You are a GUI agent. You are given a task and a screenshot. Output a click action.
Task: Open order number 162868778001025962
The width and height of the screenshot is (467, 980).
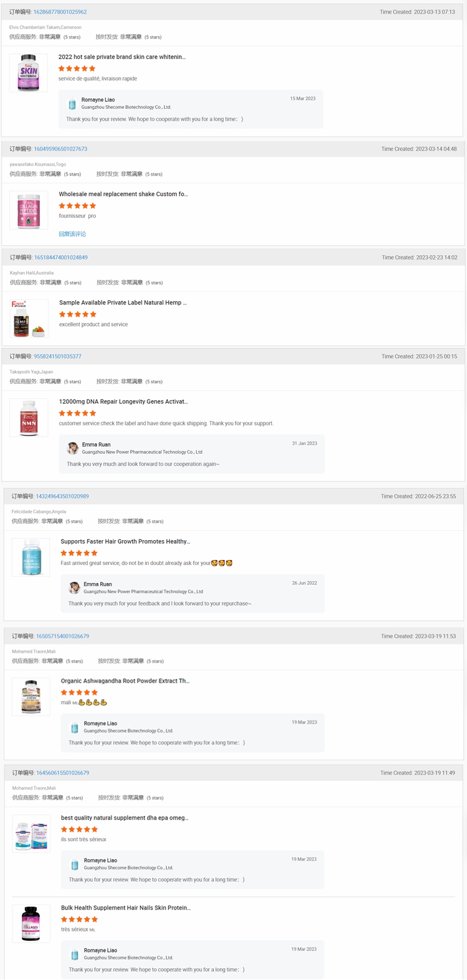(x=60, y=12)
